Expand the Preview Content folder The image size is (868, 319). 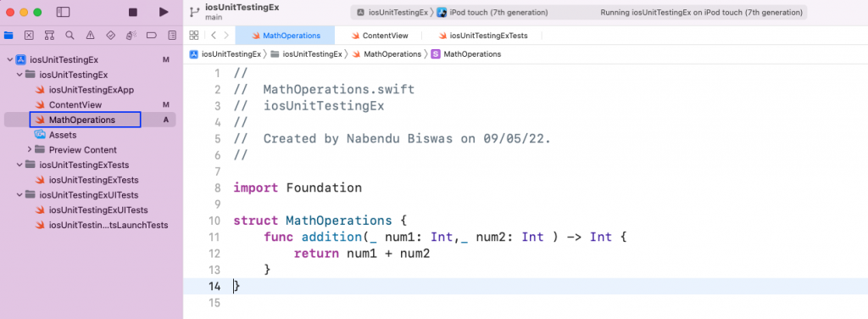tap(30, 150)
